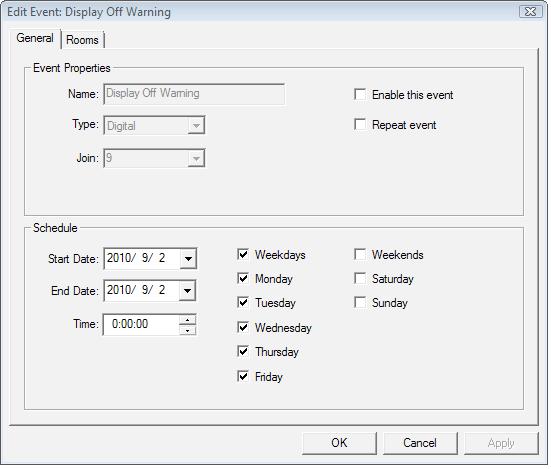Viewport: 551px width, 469px height.
Task: Click the Cancel button
Action: (x=420, y=443)
